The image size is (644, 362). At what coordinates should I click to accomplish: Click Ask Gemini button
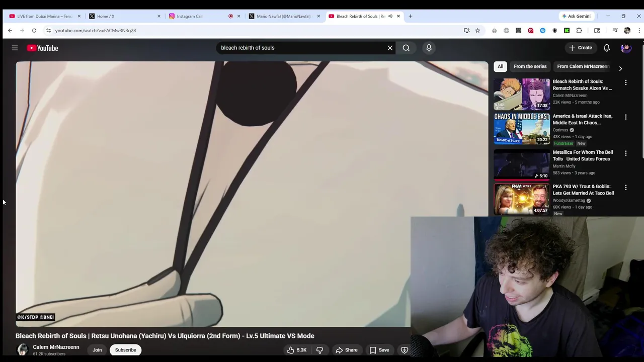pyautogui.click(x=576, y=16)
